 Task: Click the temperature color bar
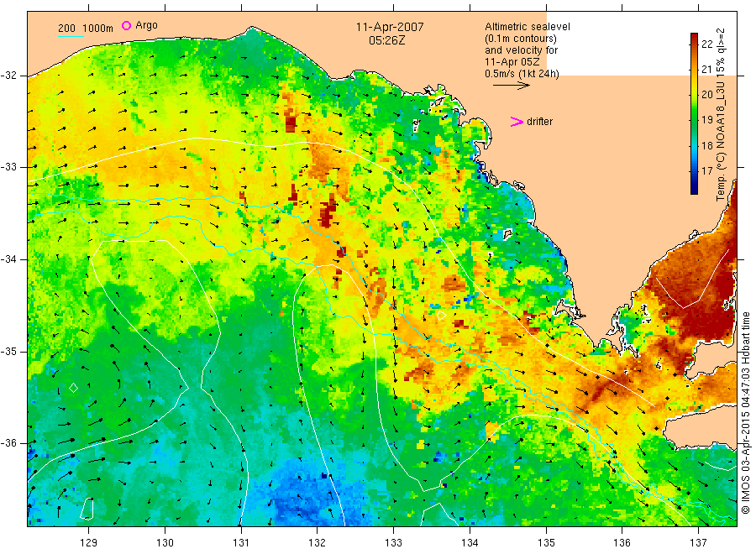click(x=695, y=113)
